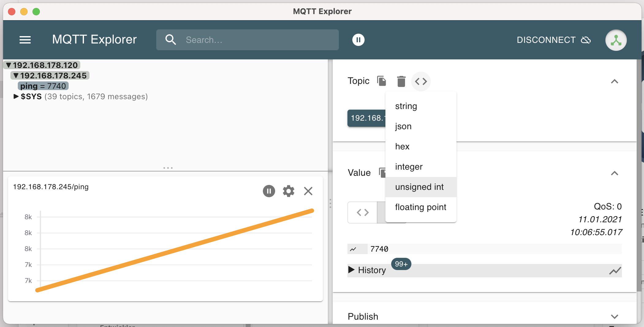
Task: Pause topic updates in the header
Action: 358,40
